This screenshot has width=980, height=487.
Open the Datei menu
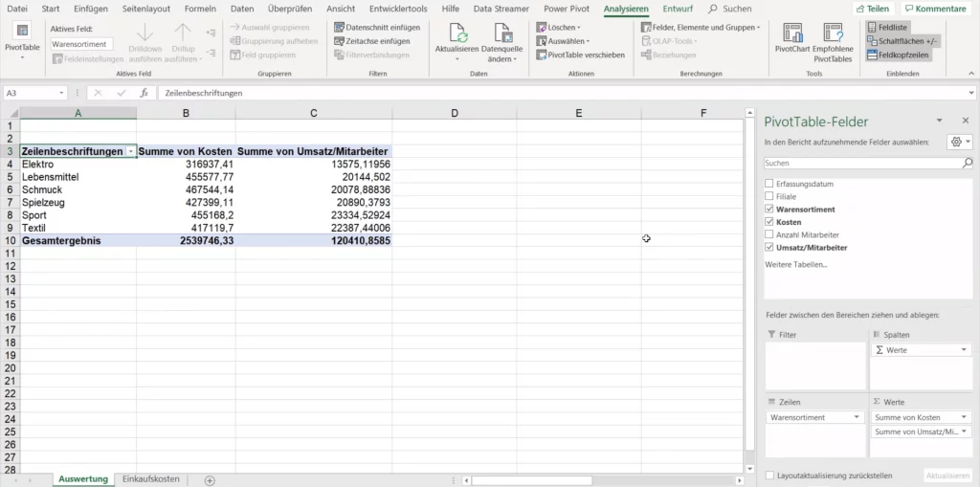click(17, 9)
